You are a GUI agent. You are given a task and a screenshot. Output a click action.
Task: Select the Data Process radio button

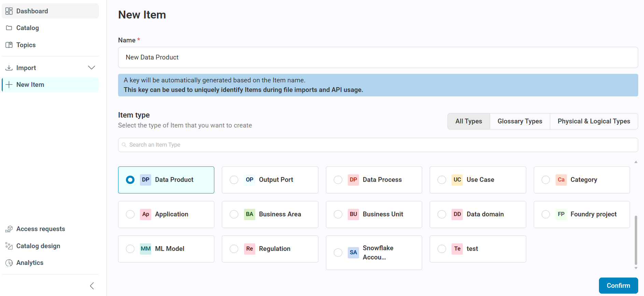[x=338, y=180]
